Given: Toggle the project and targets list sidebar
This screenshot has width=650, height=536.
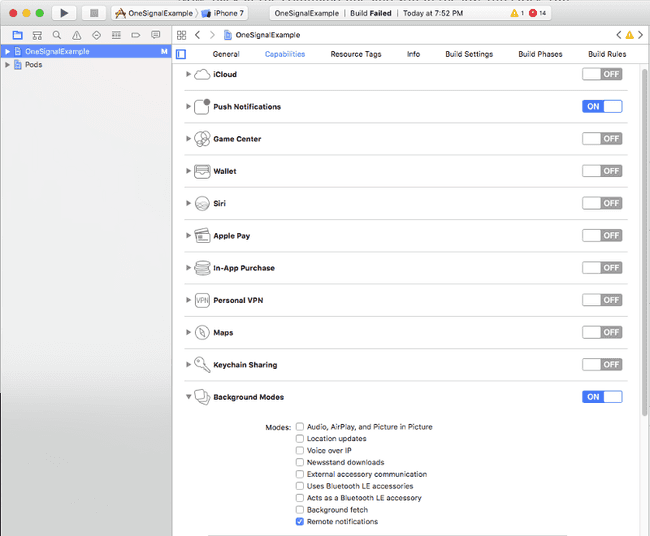Looking at the screenshot, I should pyautogui.click(x=181, y=54).
